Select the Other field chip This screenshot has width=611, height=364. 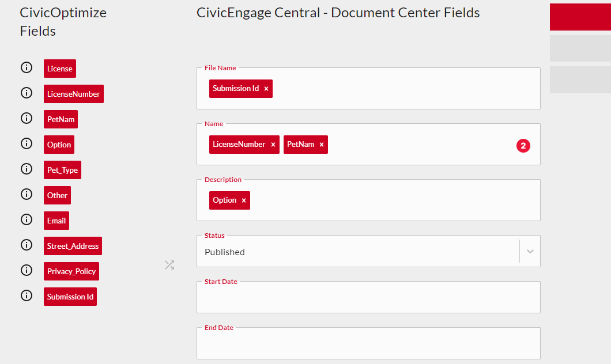tap(57, 195)
